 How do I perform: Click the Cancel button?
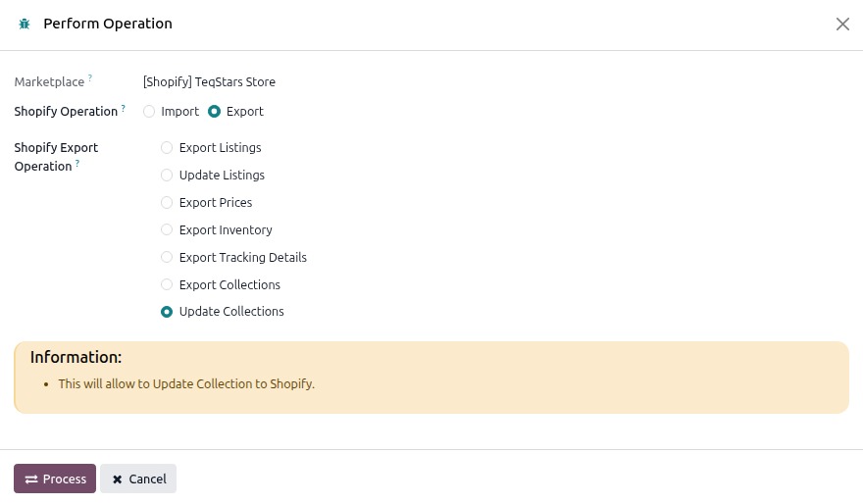click(138, 479)
